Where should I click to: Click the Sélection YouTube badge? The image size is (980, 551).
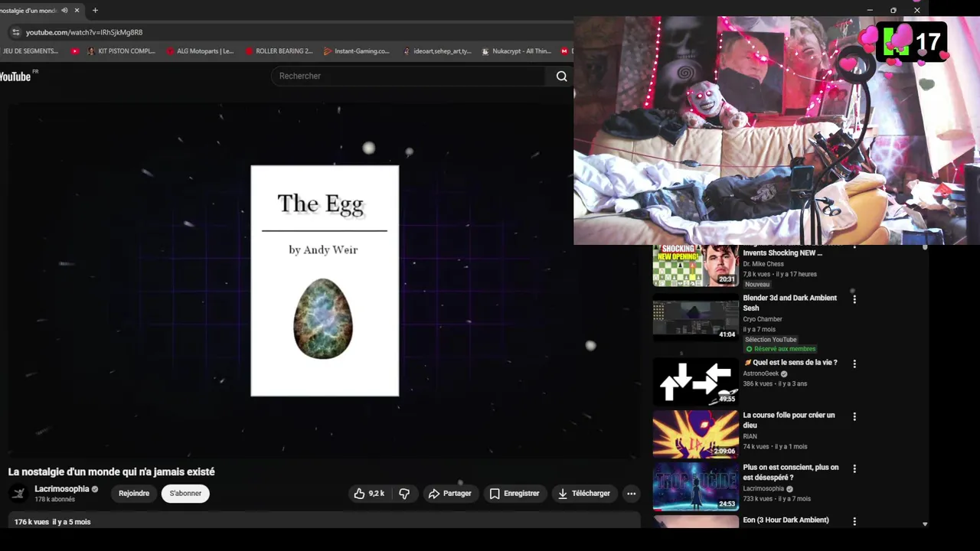pos(770,340)
